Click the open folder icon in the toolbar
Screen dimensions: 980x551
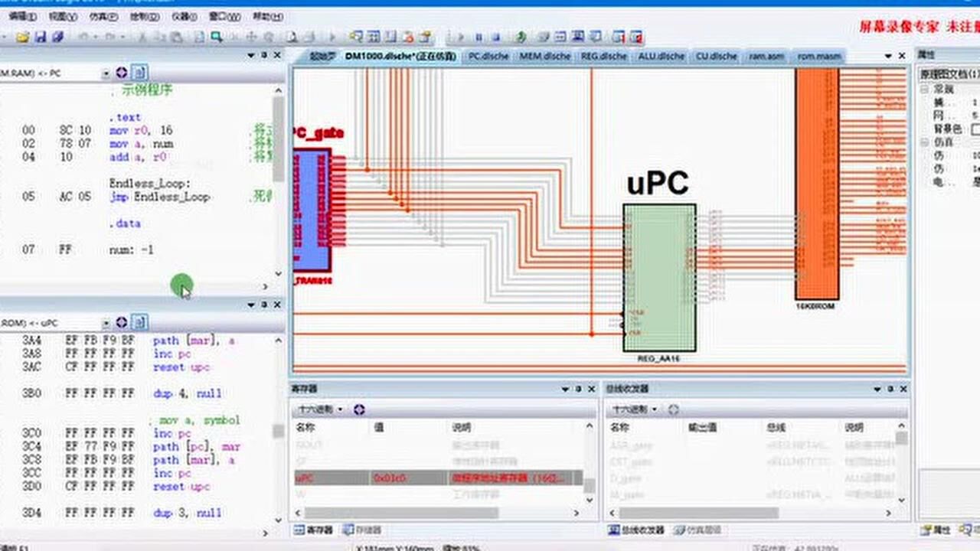[22, 37]
